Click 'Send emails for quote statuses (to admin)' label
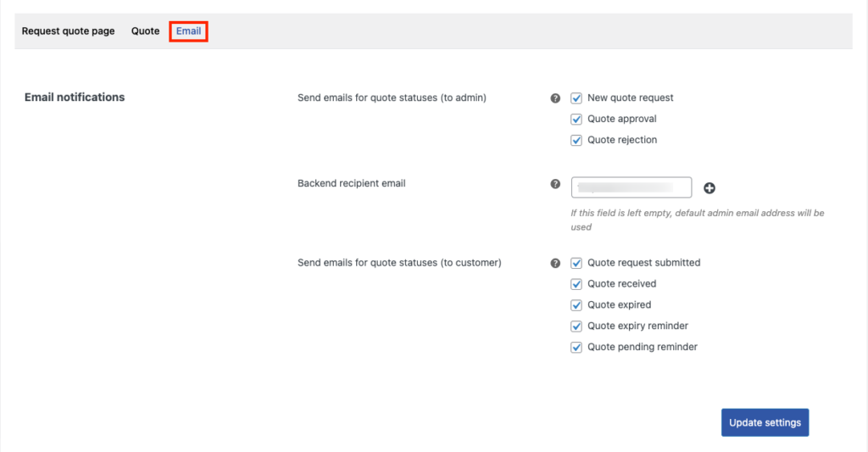 pyautogui.click(x=392, y=98)
